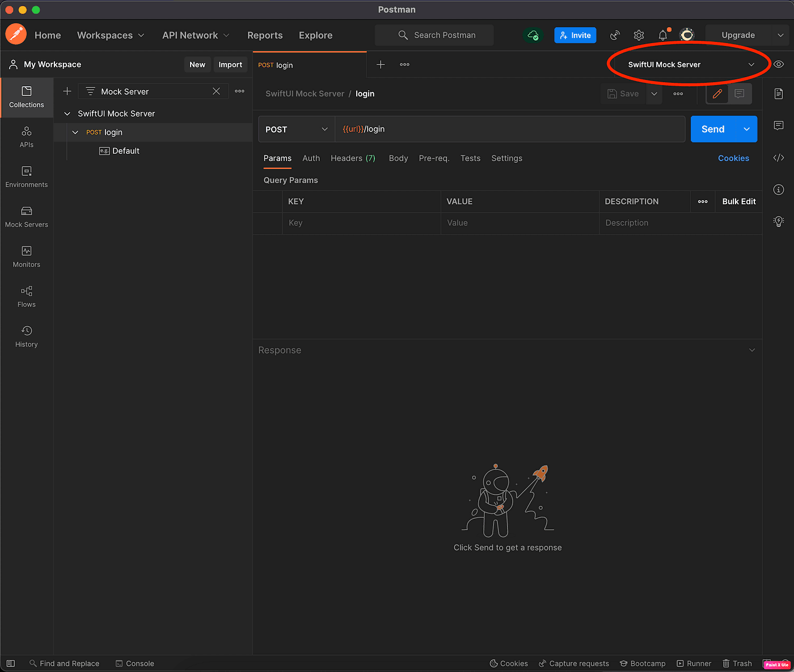The width and height of the screenshot is (794, 672).
Task: Select the Default example item
Action: point(120,151)
